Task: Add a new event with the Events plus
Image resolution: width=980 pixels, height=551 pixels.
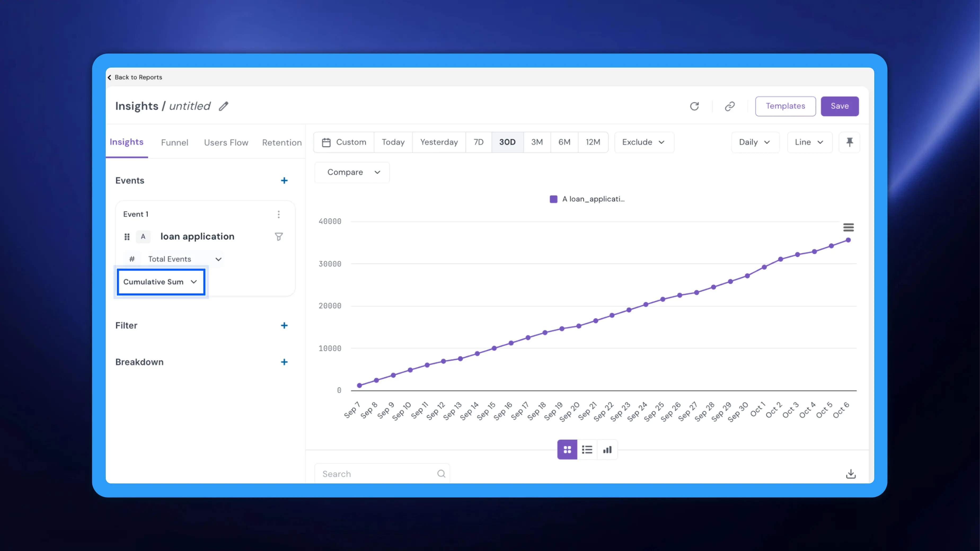Action: point(284,181)
